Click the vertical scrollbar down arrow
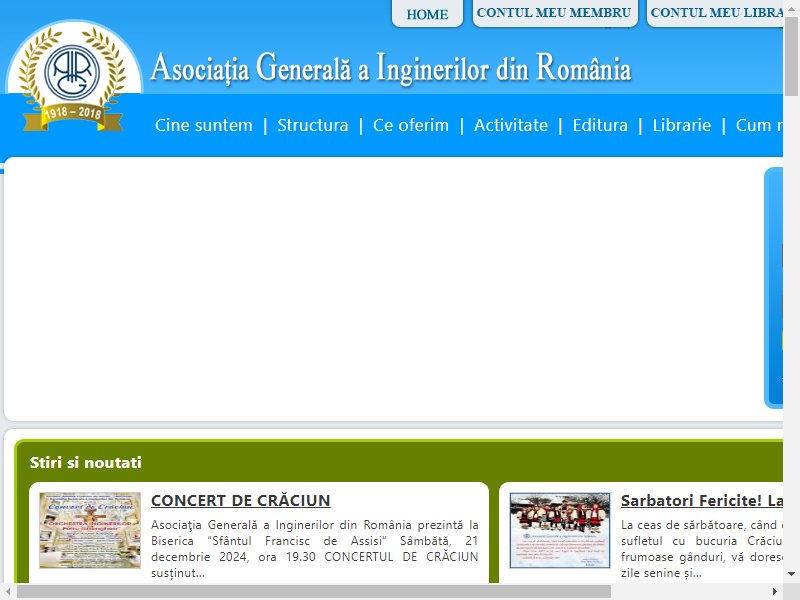Image resolution: width=800 pixels, height=600 pixels. click(x=791, y=574)
